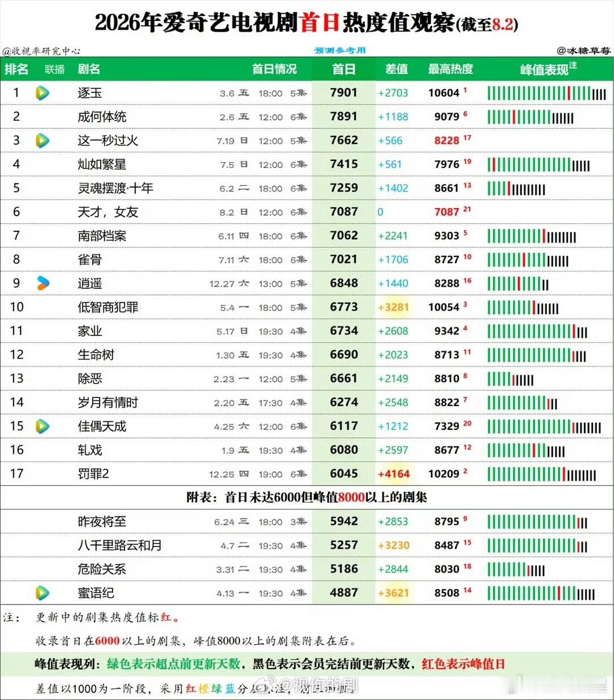This screenshot has height=700, width=614.
Task: Click the show title 轧戏
Action: coord(90,450)
